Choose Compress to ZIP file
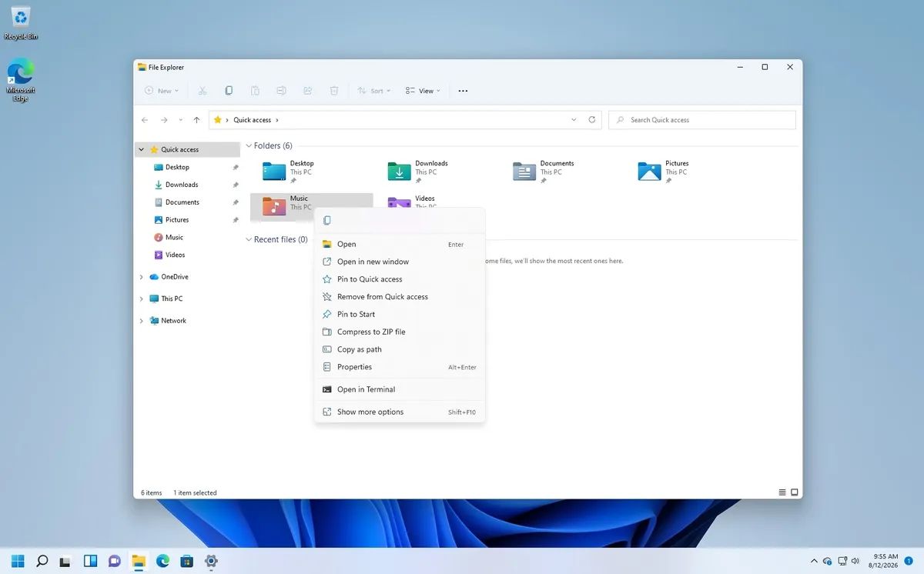 (400, 332)
